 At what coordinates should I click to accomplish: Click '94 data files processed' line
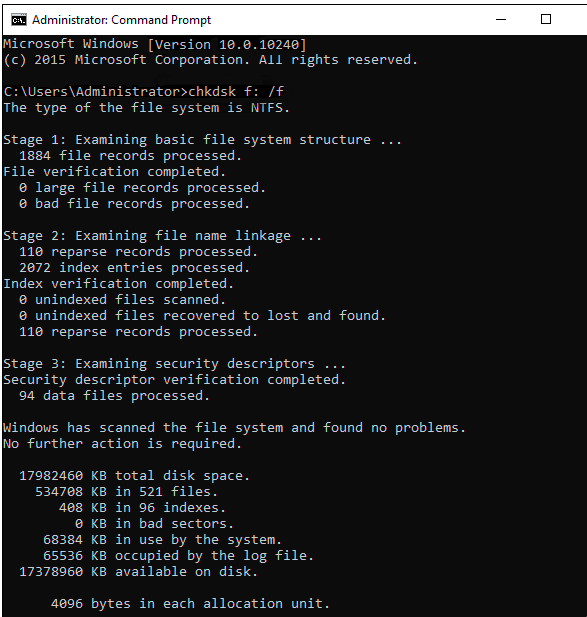click(x=114, y=396)
